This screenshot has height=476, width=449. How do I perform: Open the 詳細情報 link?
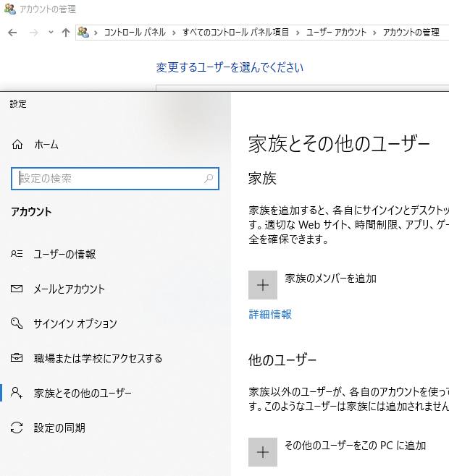pos(270,315)
